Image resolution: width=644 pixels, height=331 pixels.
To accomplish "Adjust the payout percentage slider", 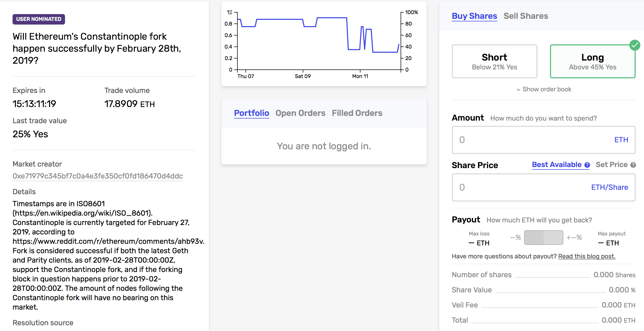I will coord(543,238).
